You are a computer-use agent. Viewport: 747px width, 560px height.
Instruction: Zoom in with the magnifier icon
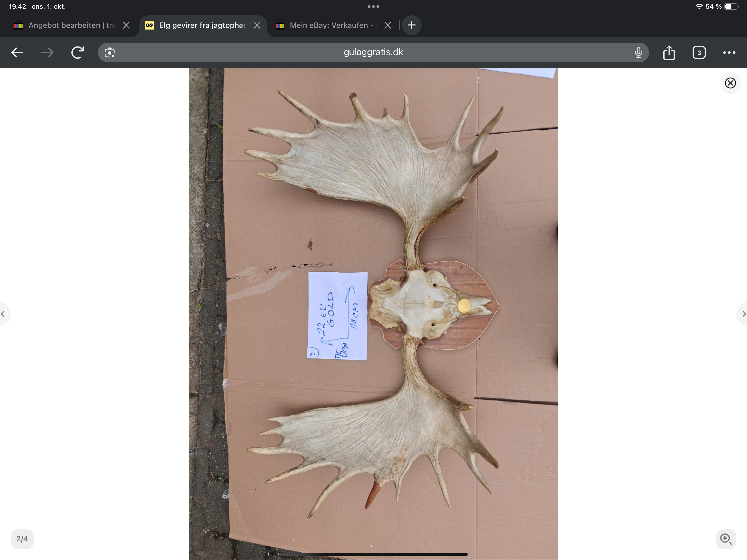pos(726,539)
